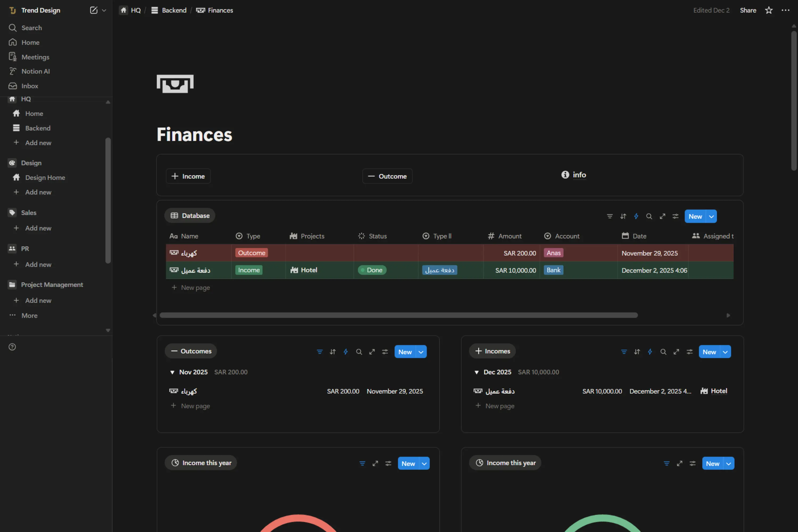Create new page with compose icon
This screenshot has height=532, width=798.
93,10
